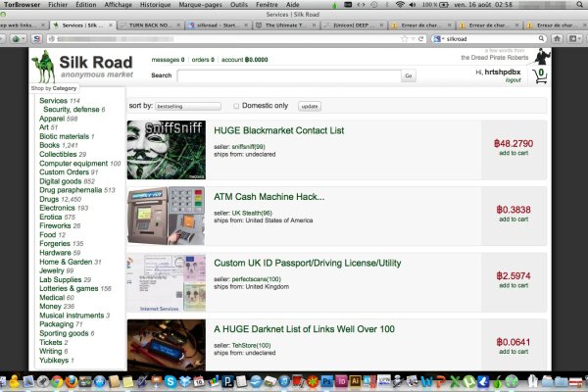Open the sort by bestselling dropdown
588x392 pixels.
tap(188, 106)
